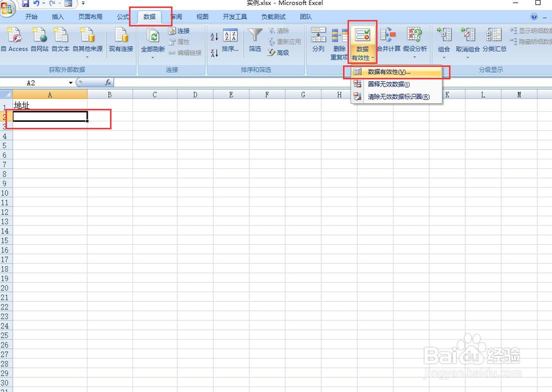Select column A header

pos(50,95)
